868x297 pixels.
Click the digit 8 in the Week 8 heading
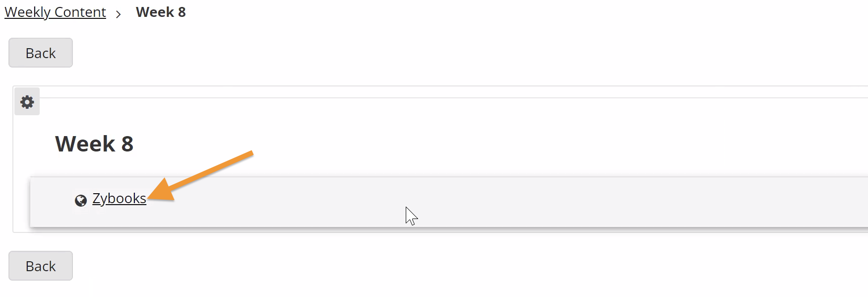127,144
